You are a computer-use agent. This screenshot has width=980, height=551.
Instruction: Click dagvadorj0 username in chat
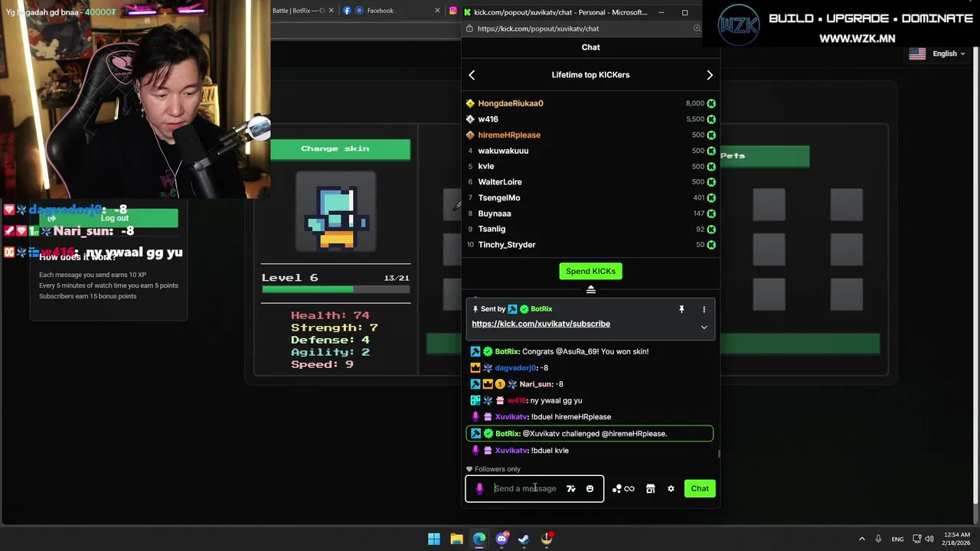(516, 368)
